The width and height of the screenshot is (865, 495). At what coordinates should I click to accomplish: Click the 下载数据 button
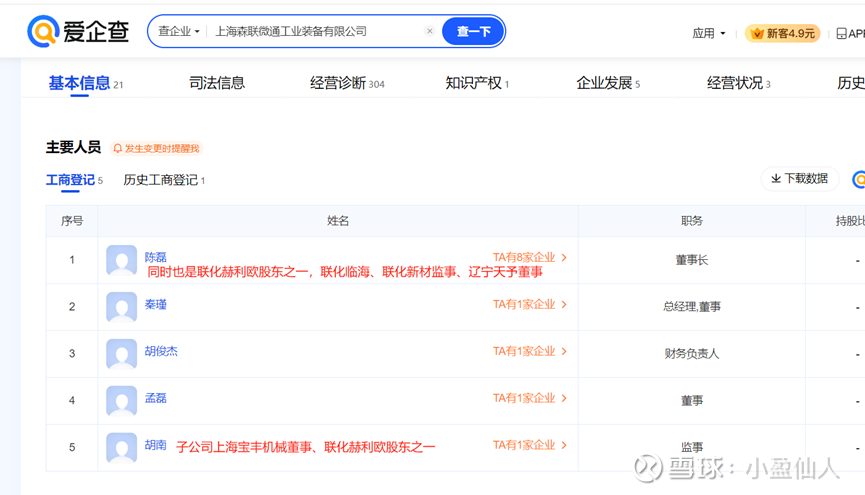[x=799, y=179]
